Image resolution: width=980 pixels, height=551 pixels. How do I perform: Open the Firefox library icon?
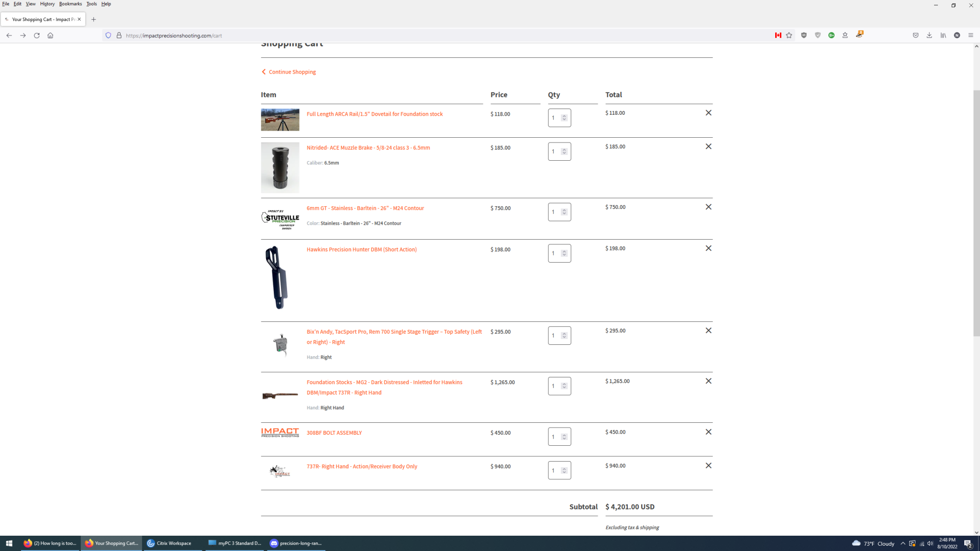tap(943, 35)
